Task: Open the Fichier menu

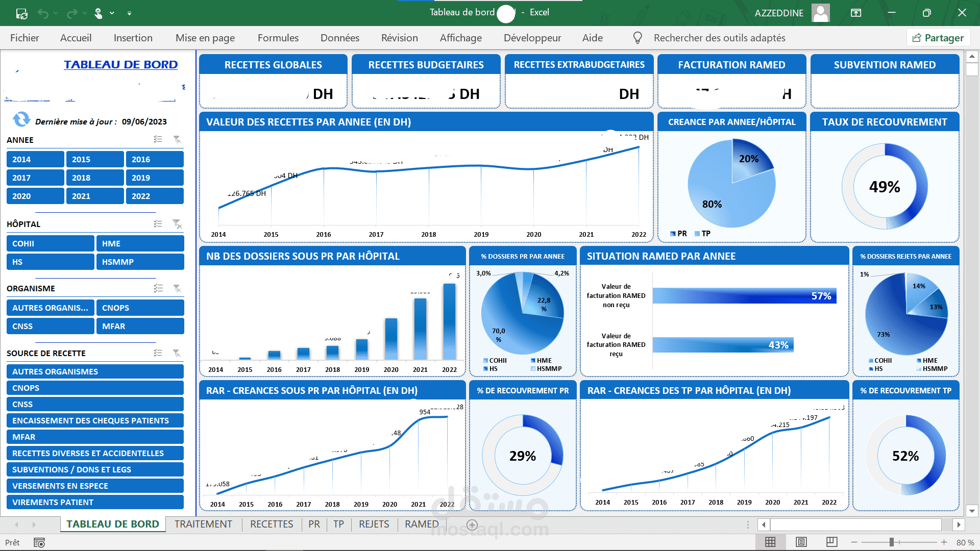Action: [x=24, y=38]
